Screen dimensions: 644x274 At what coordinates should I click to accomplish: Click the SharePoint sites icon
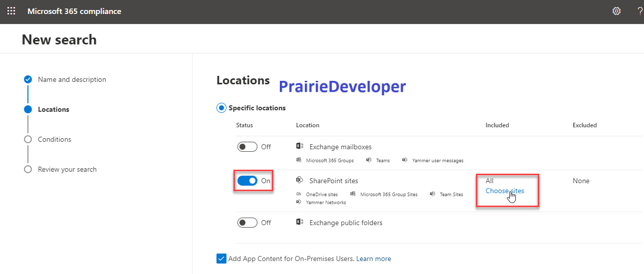click(300, 180)
